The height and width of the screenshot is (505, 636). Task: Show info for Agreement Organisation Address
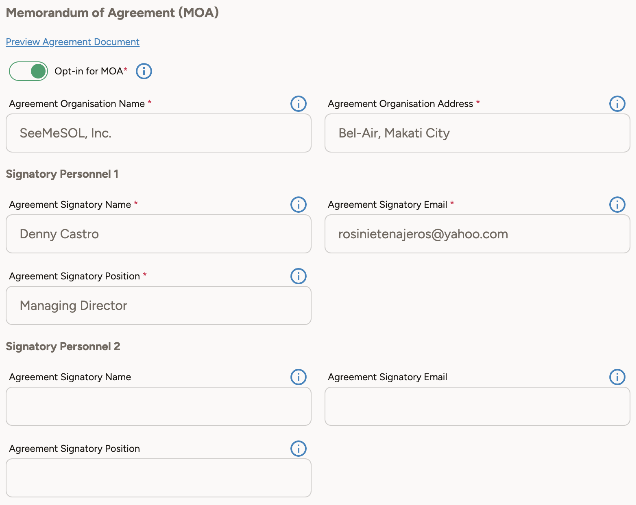coord(617,104)
